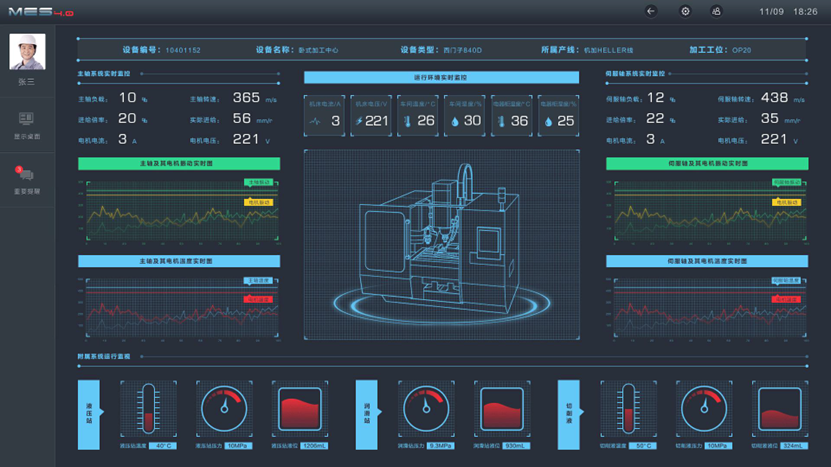Click the 运行环境实时监控 header bar
Viewport: 831px width, 467px height.
(x=441, y=77)
